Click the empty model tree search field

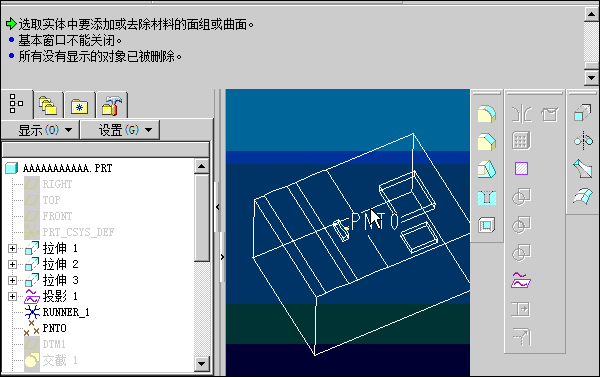(106, 149)
